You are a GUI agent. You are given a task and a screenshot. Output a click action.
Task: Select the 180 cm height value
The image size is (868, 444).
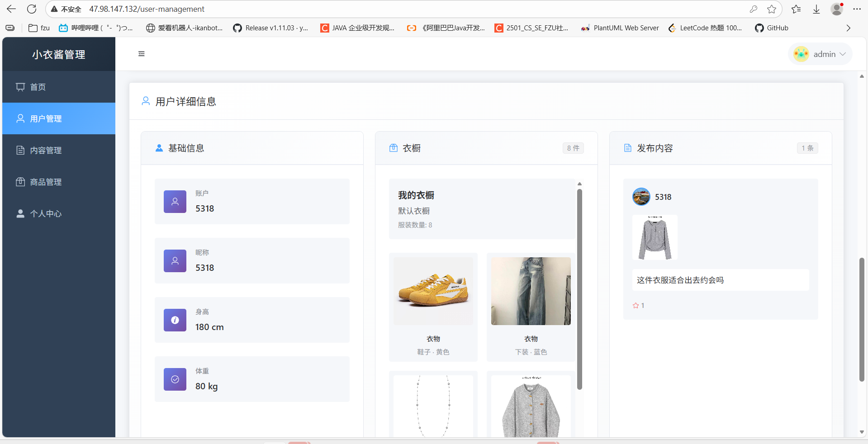pos(209,327)
